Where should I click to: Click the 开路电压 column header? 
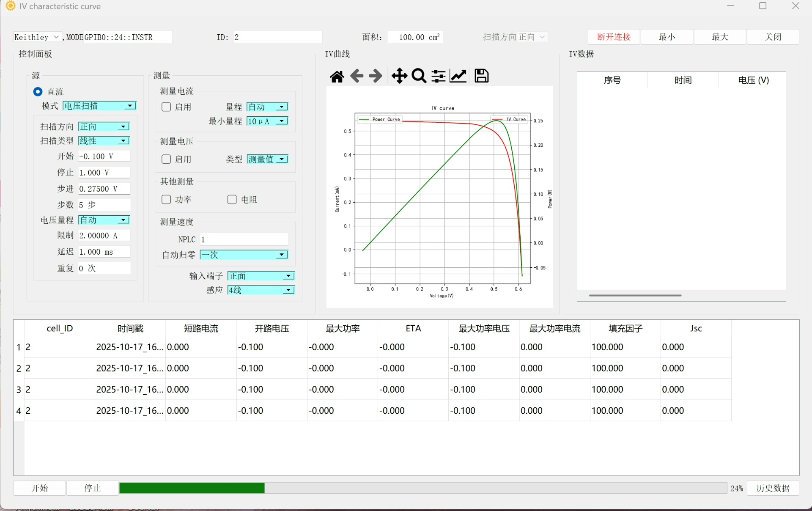tap(272, 329)
